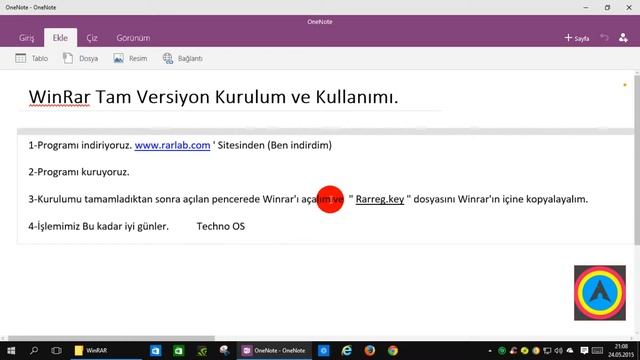This screenshot has width=640, height=360.
Task: Open taskbar search magnifier
Action: tap(34, 351)
